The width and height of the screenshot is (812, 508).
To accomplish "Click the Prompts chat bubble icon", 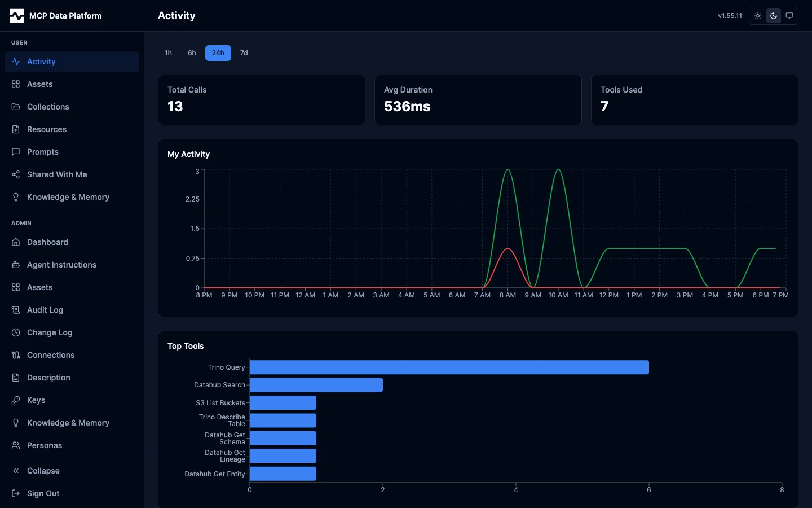I will 16,152.
